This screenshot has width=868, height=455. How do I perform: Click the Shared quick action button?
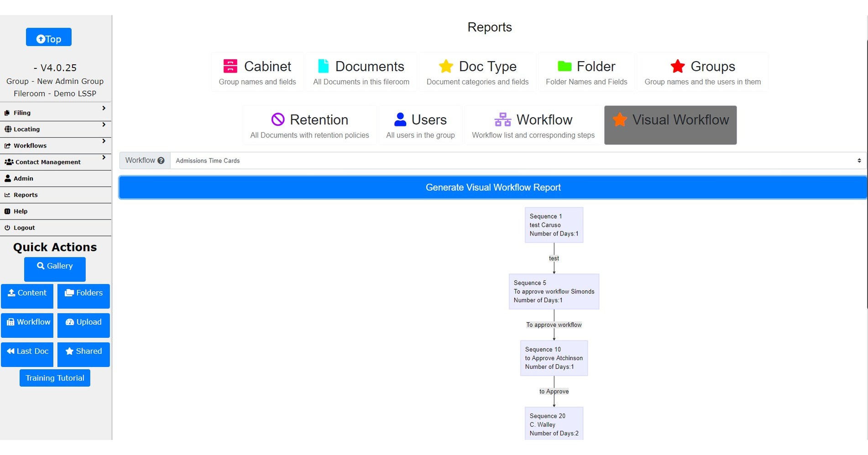[84, 355]
